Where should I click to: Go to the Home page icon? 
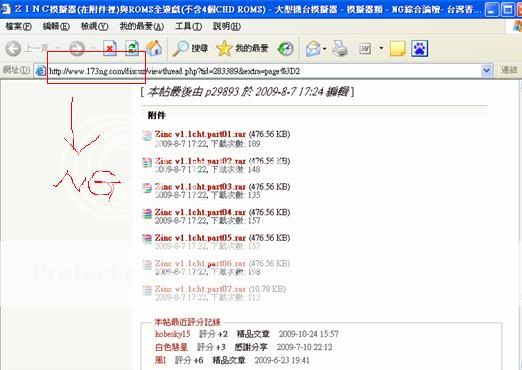pos(154,49)
